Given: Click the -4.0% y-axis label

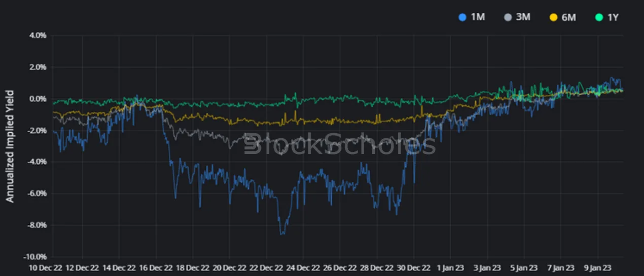Looking at the screenshot, I should tap(37, 162).
